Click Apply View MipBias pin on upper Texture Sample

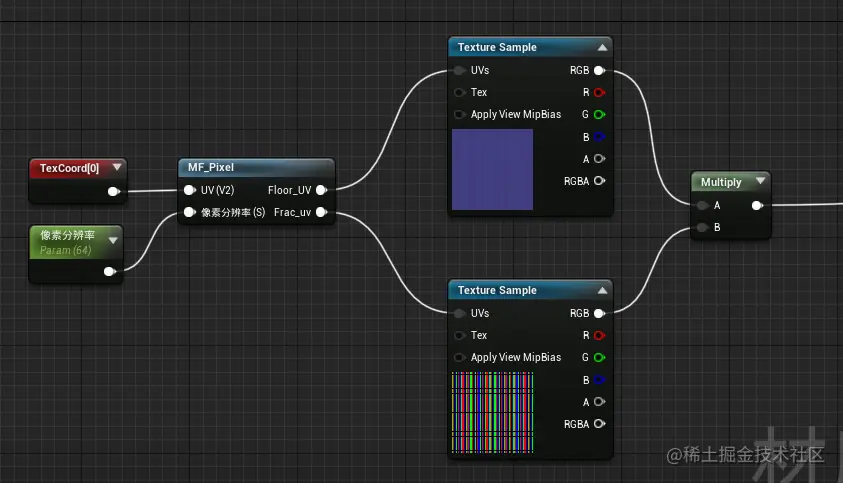click(x=459, y=115)
